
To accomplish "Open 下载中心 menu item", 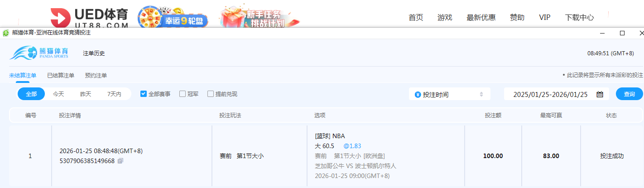I will 579,18.
